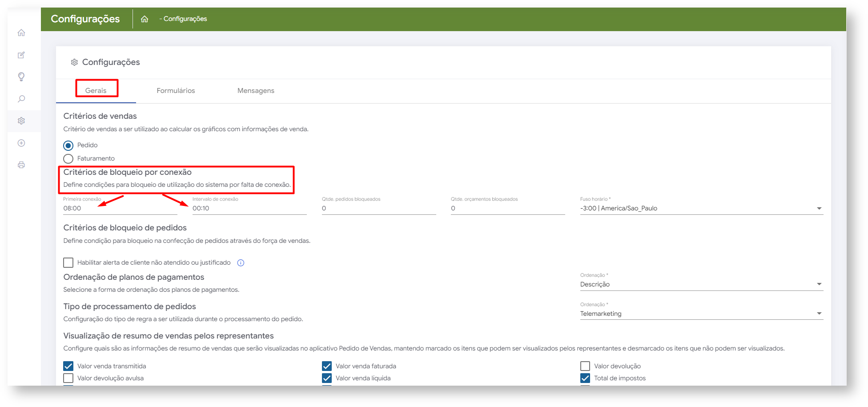Select the settings gear icon in sidebar
868x407 pixels.
coord(21,121)
